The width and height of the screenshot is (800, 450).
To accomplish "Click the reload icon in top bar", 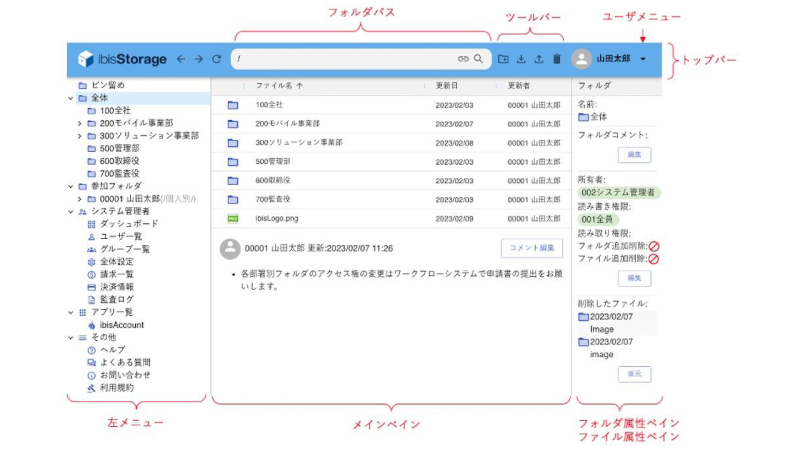I will point(216,59).
